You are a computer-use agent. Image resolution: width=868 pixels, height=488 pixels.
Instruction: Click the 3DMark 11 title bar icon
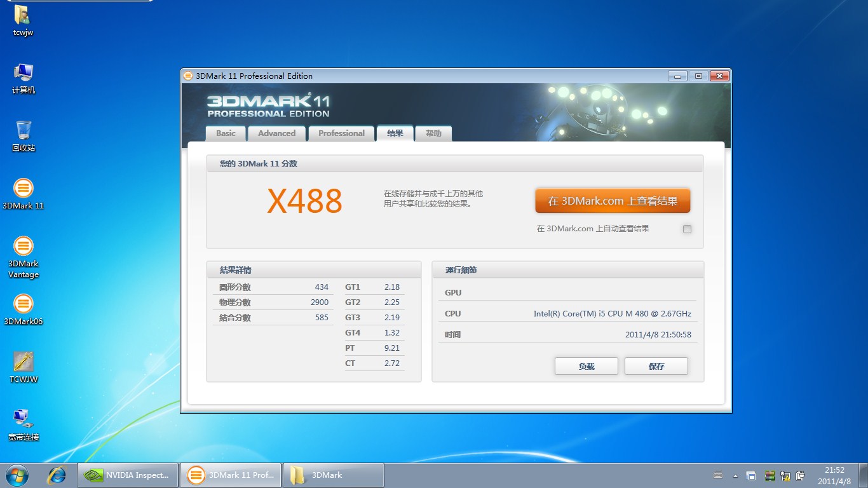tap(187, 76)
